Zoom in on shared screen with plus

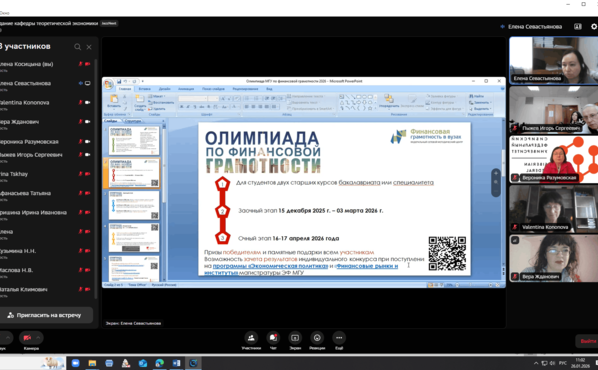pos(496,174)
